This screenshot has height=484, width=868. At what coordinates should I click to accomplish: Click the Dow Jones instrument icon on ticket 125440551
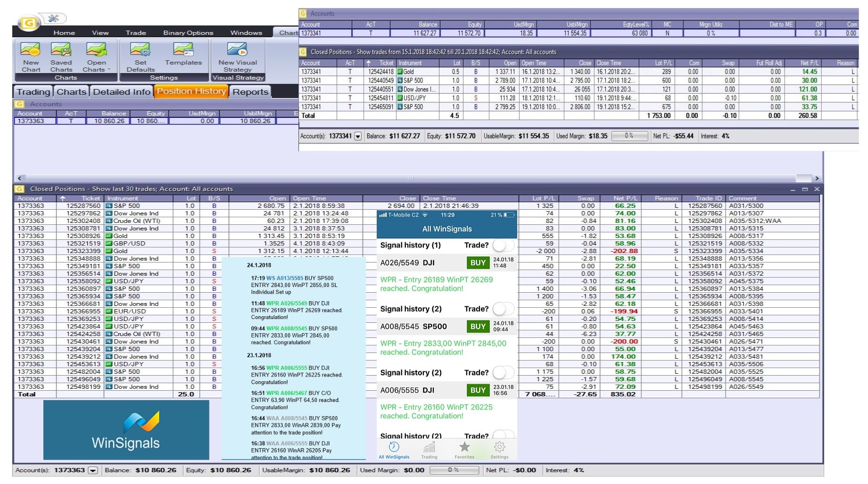click(400, 89)
